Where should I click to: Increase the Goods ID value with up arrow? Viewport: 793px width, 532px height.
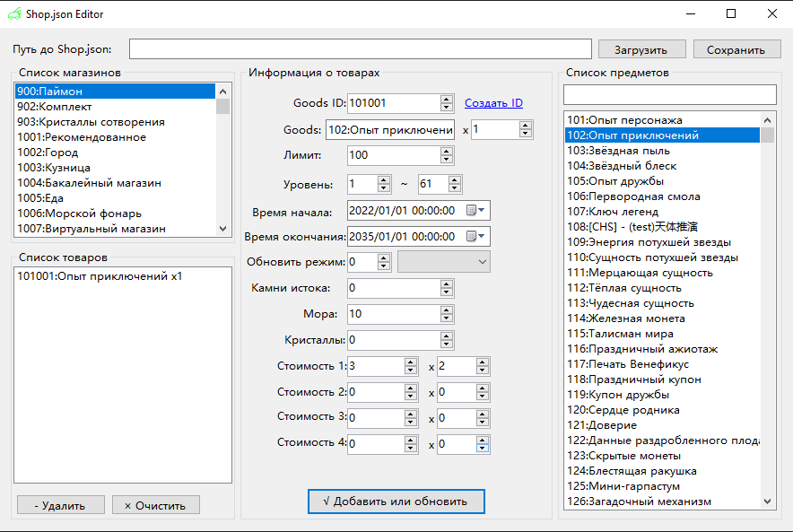coord(447,99)
